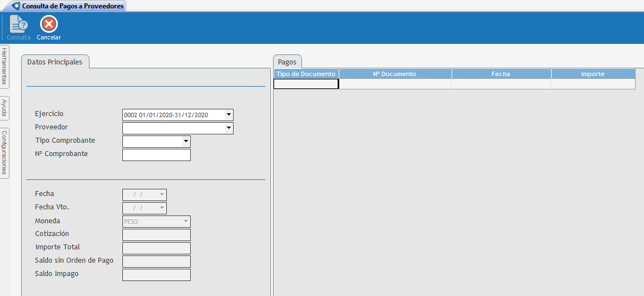Screen dimensions: 644x296
Task: Sort by Nº Documento column header
Action: tap(395, 74)
